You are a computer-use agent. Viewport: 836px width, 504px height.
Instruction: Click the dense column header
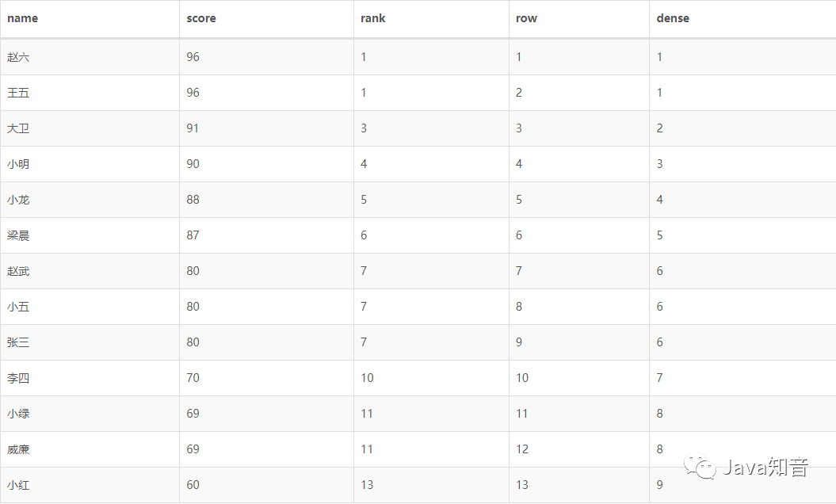[672, 18]
